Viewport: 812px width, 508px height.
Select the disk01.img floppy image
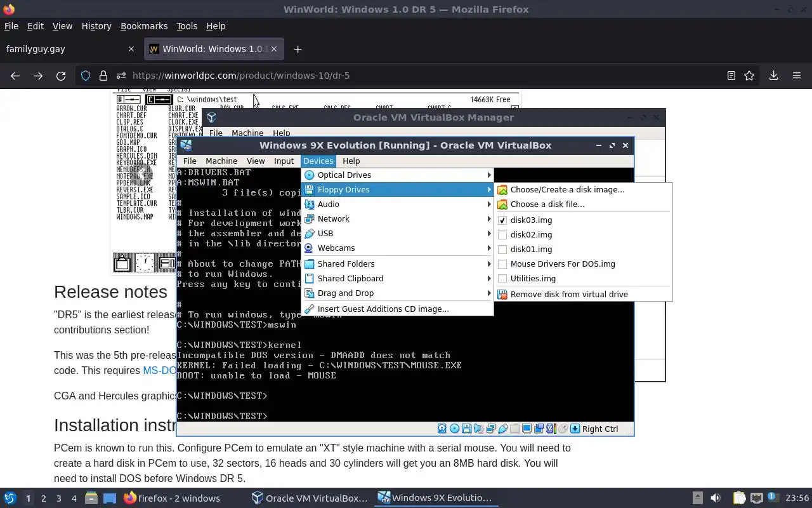(583, 249)
